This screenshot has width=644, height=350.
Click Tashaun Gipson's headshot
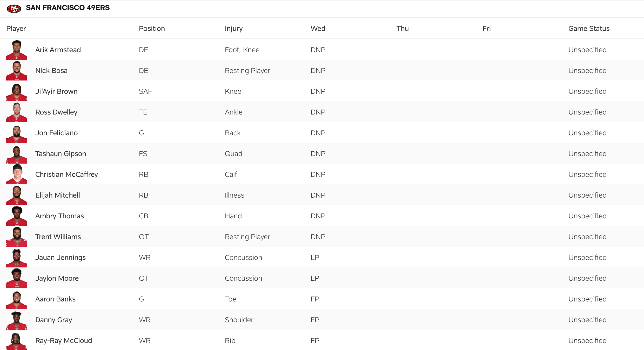click(x=17, y=154)
